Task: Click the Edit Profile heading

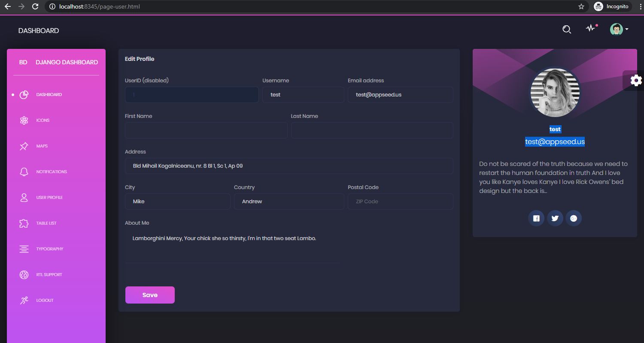Action: (140, 59)
